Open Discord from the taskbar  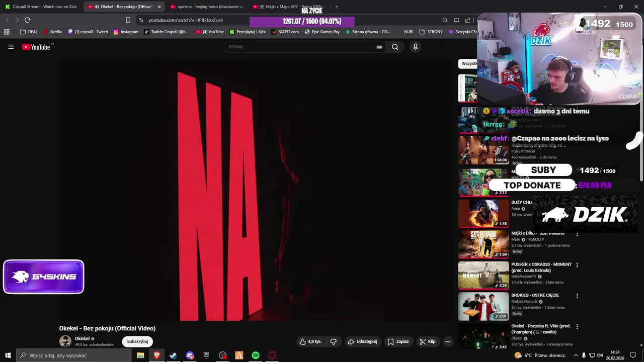tap(190, 355)
